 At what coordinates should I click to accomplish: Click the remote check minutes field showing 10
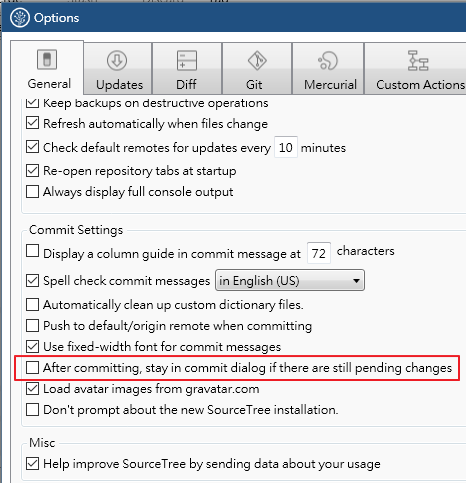[x=286, y=147]
